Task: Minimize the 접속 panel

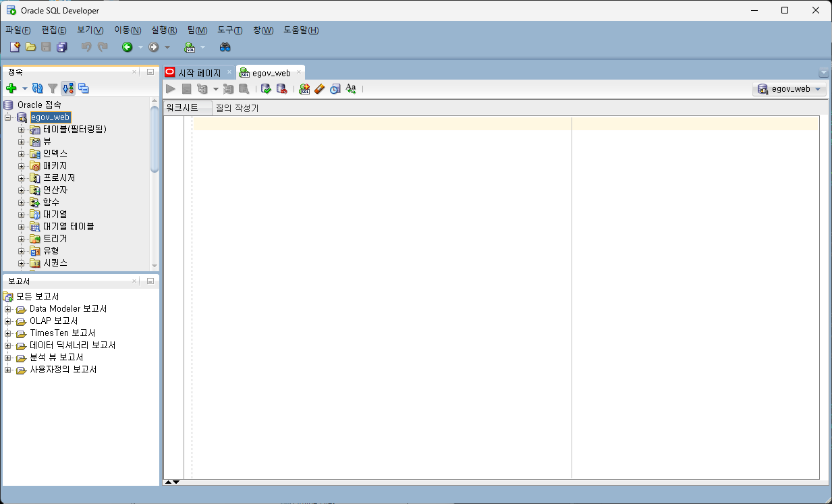Action: (x=150, y=72)
